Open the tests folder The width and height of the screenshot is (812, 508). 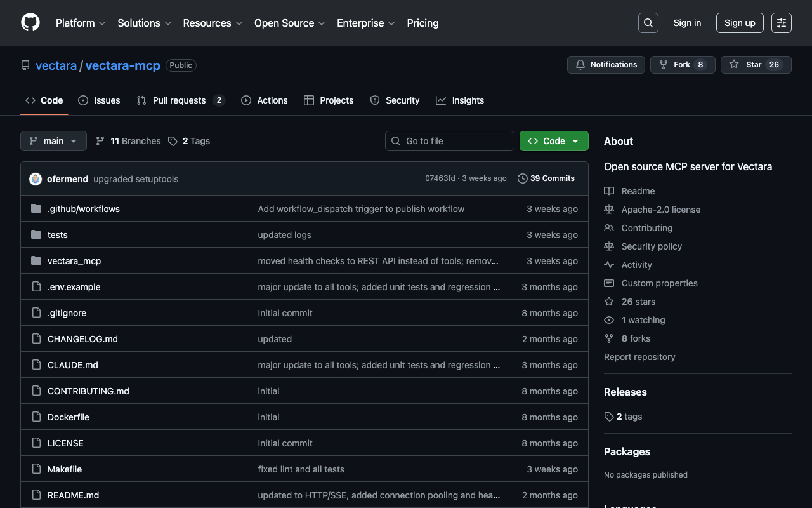(x=57, y=235)
